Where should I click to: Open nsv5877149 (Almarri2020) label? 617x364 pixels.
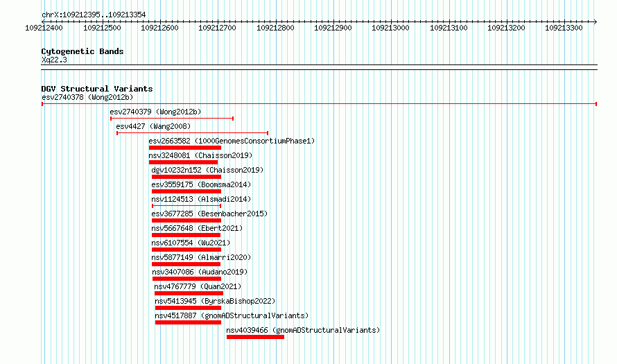point(201,257)
